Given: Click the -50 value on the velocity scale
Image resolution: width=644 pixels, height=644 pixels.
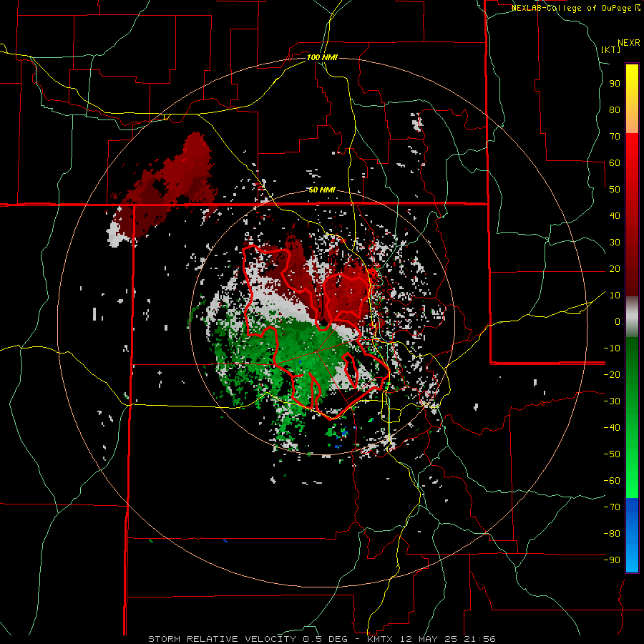Looking at the screenshot, I should [x=612, y=454].
